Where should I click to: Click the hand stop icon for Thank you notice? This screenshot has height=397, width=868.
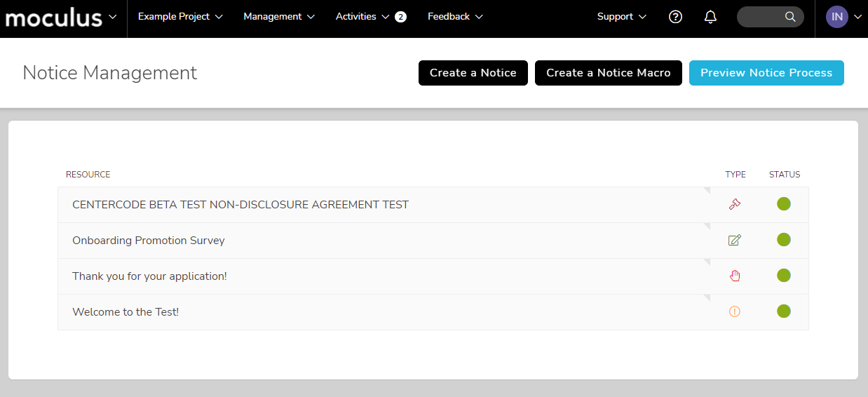tap(735, 276)
